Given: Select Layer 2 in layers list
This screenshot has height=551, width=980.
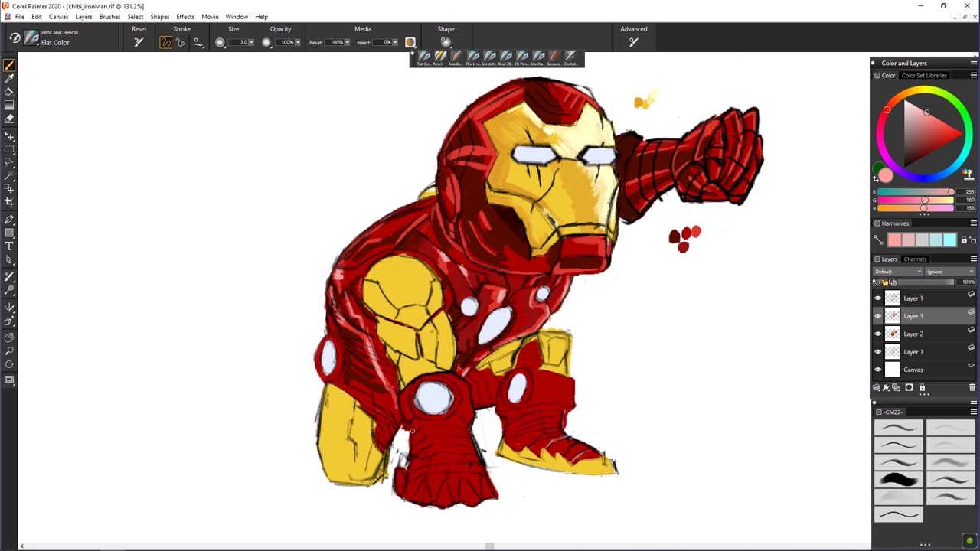Looking at the screenshot, I should pyautogui.click(x=924, y=334).
